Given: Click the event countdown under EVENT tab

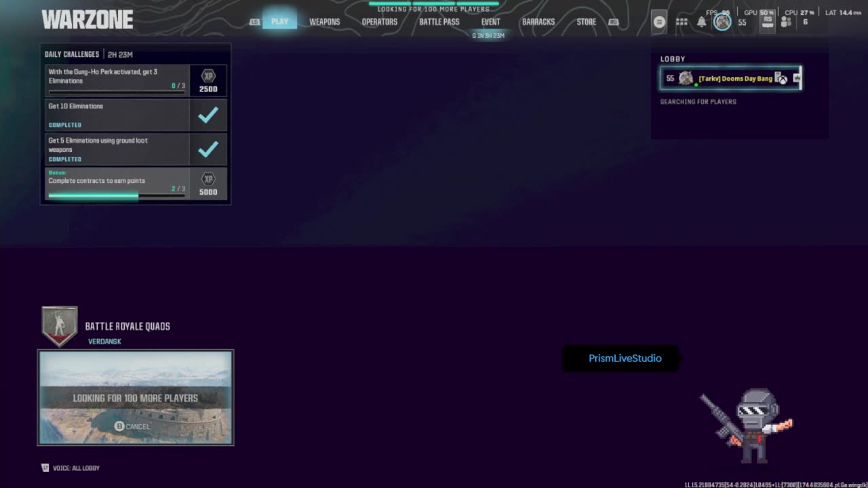Looking at the screenshot, I should [488, 36].
